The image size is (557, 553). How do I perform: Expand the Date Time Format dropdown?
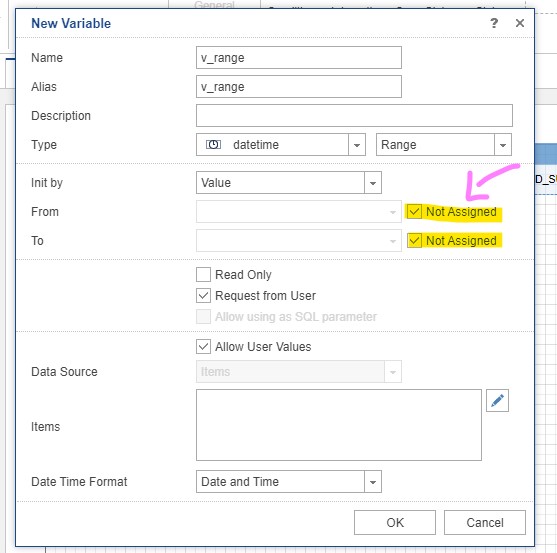tap(373, 482)
